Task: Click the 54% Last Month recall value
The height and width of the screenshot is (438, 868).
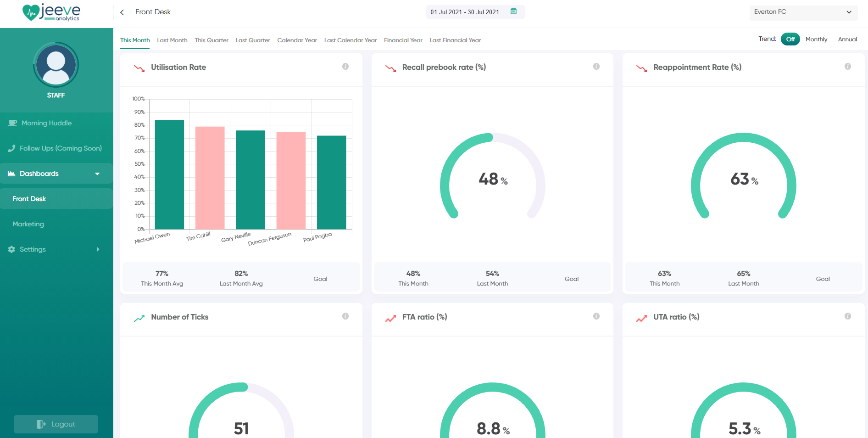Action: (492, 274)
